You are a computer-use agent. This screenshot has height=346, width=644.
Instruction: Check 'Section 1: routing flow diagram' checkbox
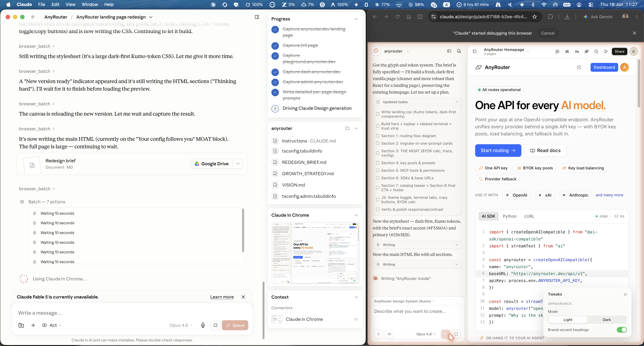click(x=378, y=136)
